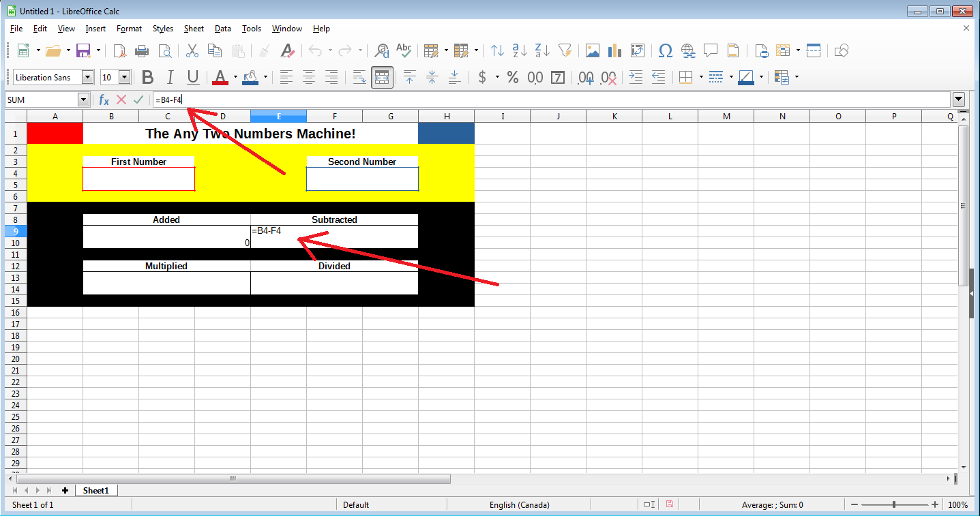Screen dimensions: 980x516
Task: Open the Data menu
Action: click(x=222, y=29)
